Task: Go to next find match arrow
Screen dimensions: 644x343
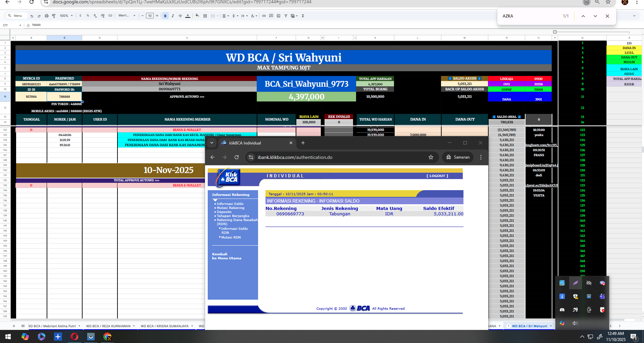Action: point(595,16)
